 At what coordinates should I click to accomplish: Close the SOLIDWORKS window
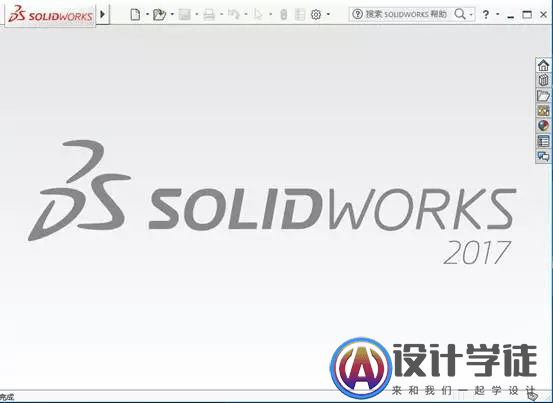(543, 14)
